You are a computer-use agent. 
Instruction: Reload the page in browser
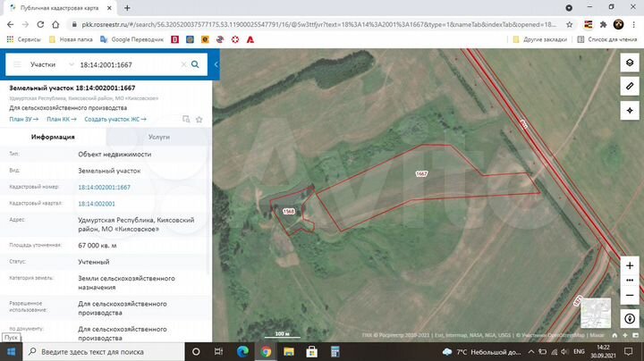coord(40,25)
